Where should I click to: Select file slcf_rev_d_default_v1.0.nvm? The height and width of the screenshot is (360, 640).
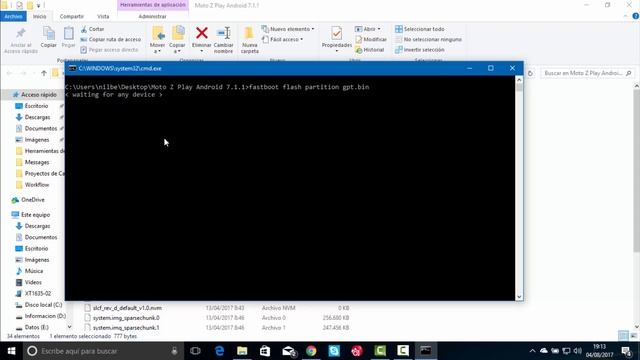coord(127,308)
